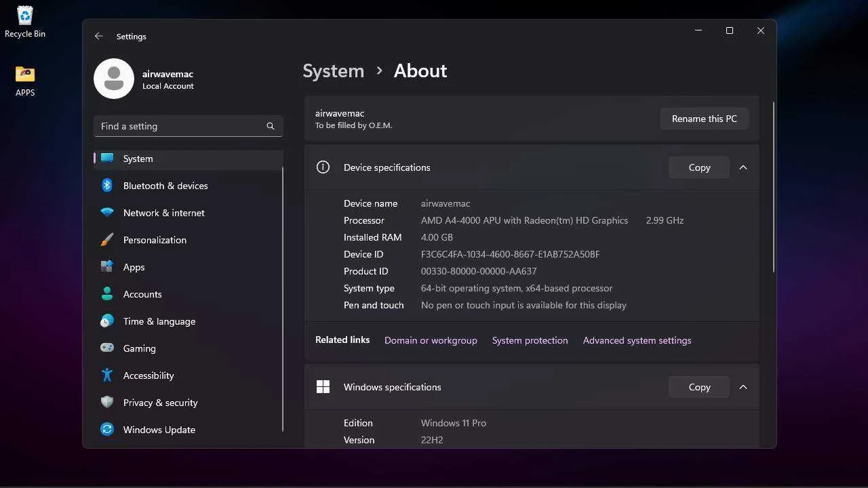The width and height of the screenshot is (868, 488).
Task: Click the airwavemac profile avatar
Action: point(114,79)
